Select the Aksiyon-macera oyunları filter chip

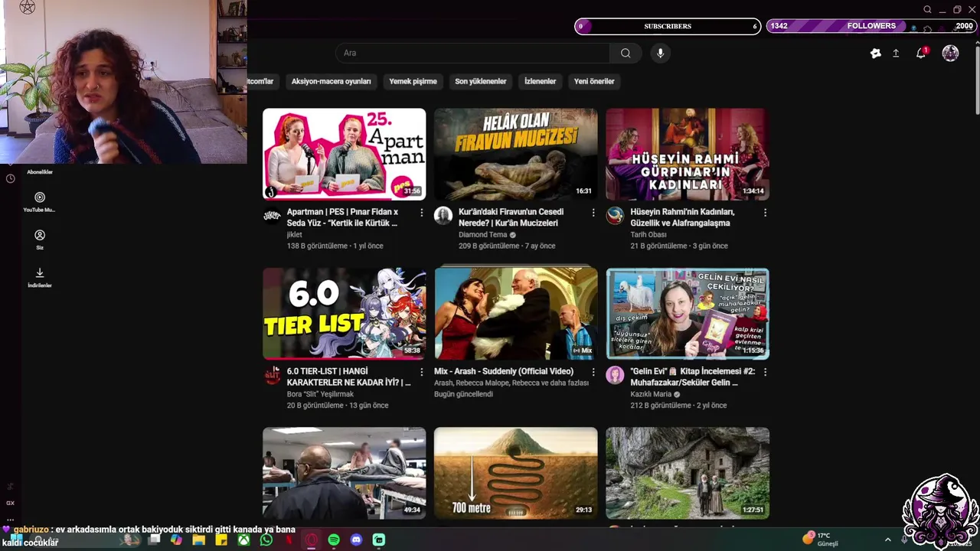pyautogui.click(x=331, y=81)
